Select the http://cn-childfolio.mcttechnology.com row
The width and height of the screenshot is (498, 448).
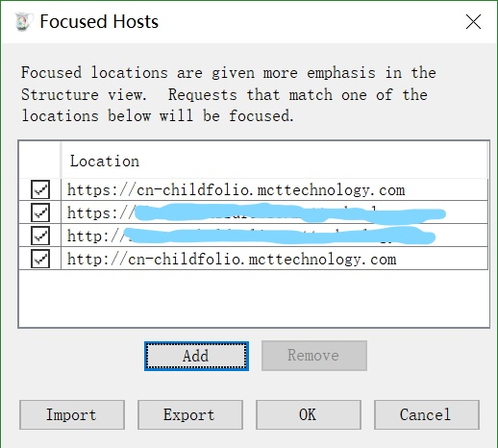(254, 259)
